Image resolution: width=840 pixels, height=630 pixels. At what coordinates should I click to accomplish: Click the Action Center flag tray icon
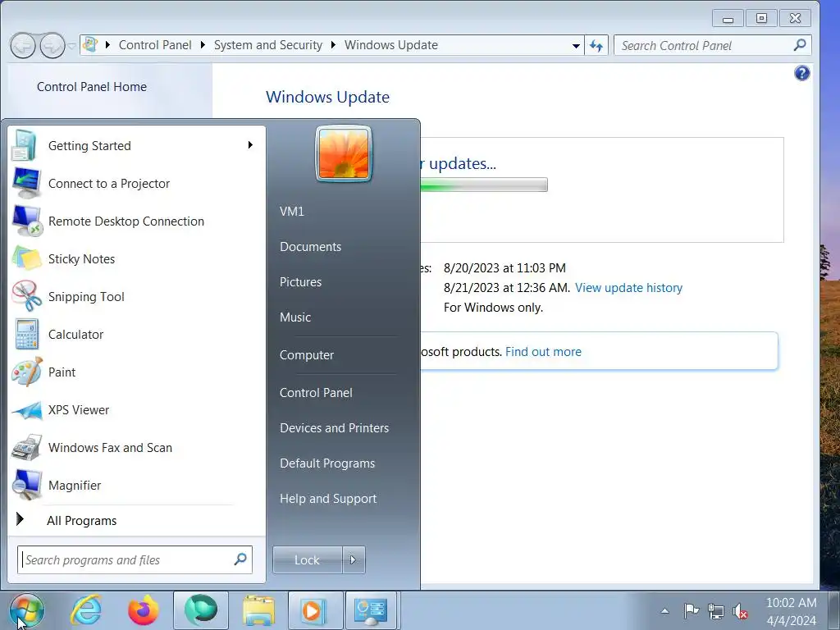[691, 610]
